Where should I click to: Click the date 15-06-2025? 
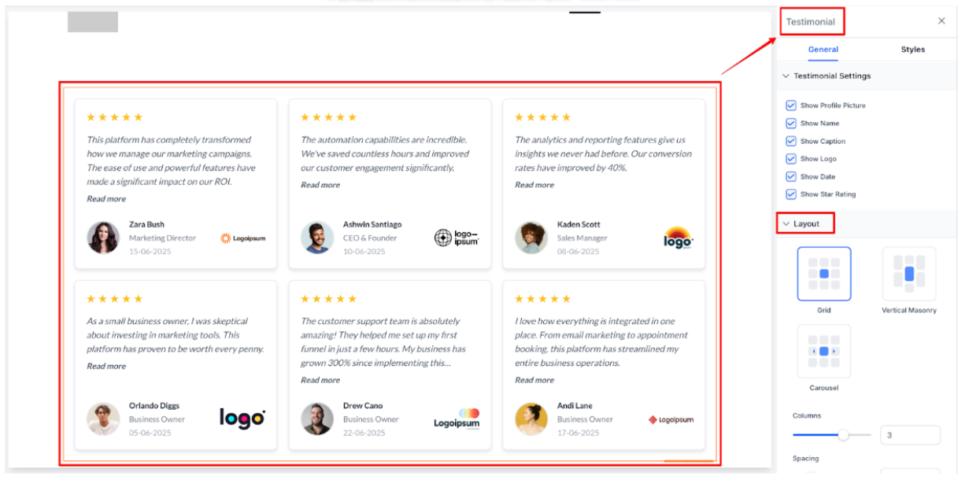(150, 252)
